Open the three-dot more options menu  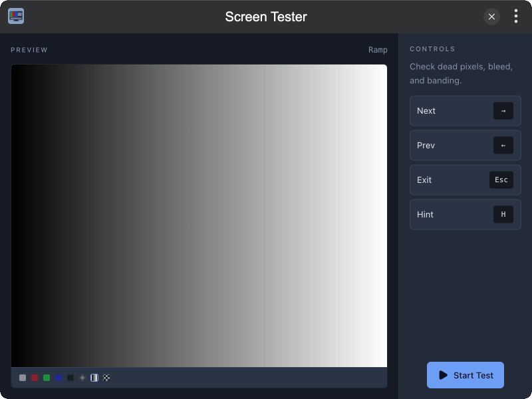pyautogui.click(x=516, y=16)
